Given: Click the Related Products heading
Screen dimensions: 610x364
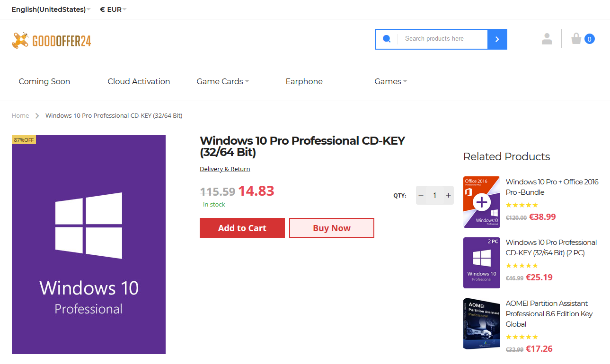Looking at the screenshot, I should click(507, 156).
